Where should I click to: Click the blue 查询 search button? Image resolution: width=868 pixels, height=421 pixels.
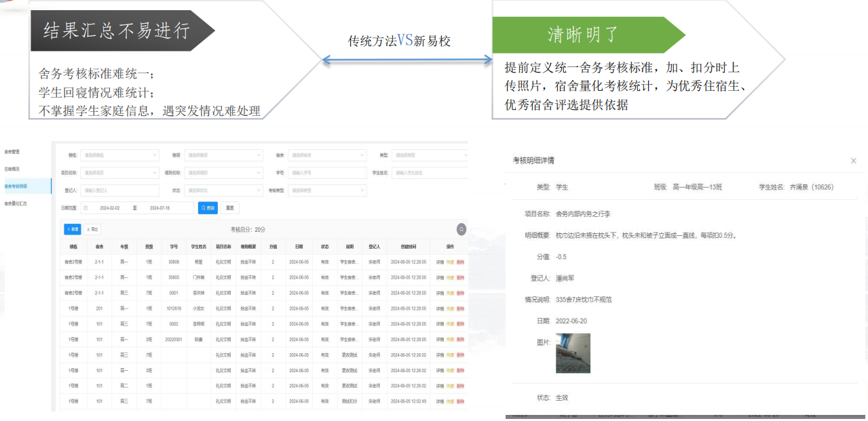pos(208,208)
